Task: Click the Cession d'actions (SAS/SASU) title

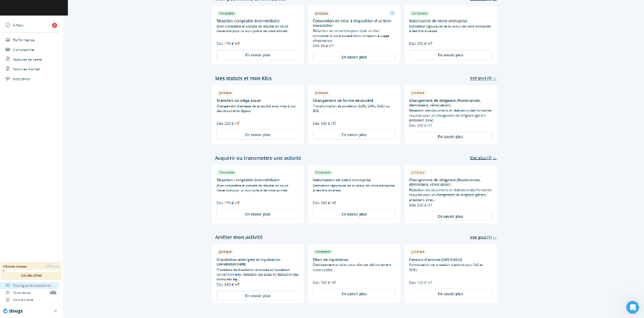Action: pos(435,260)
